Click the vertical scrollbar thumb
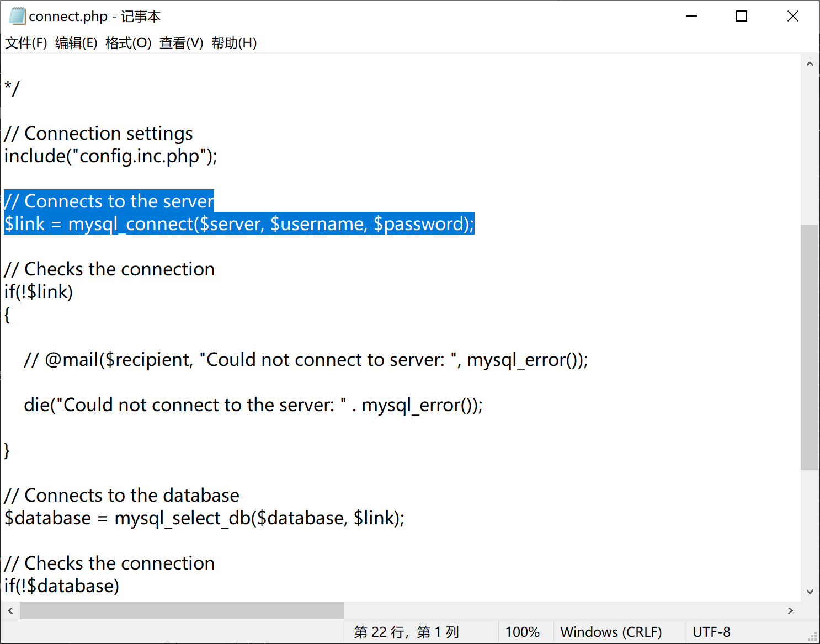 810,348
